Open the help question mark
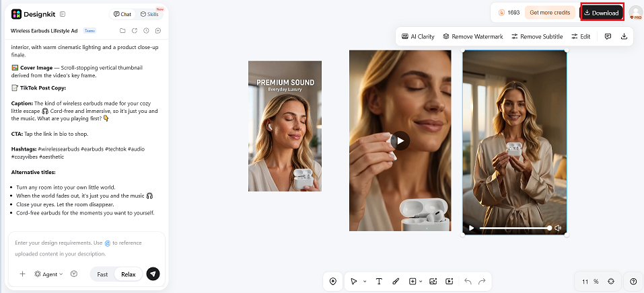Screen dimensions: 644x293 tap(633, 282)
